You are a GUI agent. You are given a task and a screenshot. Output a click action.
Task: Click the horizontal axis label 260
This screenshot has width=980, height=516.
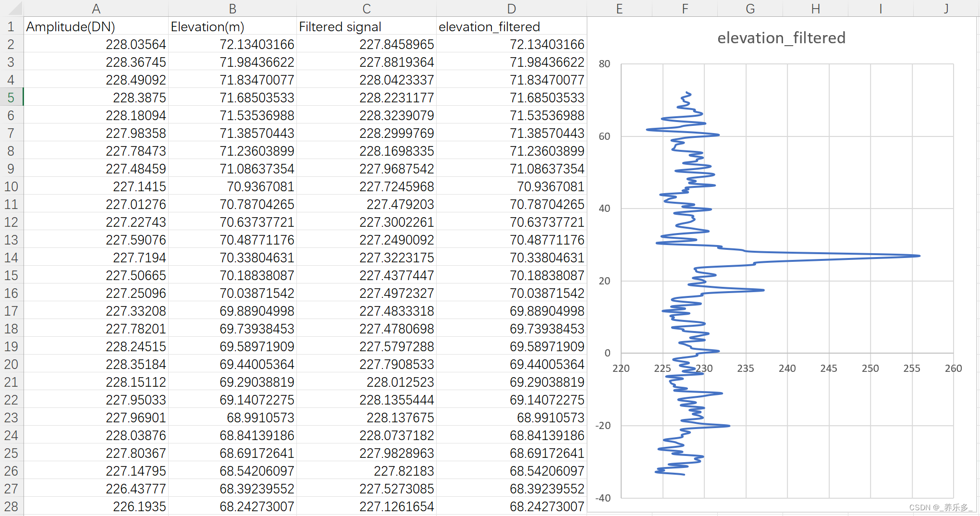click(x=953, y=369)
